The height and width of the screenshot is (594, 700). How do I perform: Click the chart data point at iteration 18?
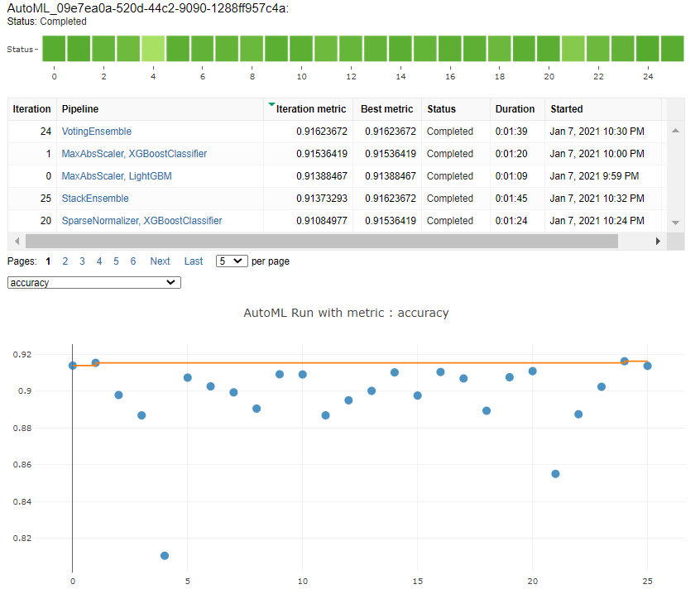[x=487, y=410]
